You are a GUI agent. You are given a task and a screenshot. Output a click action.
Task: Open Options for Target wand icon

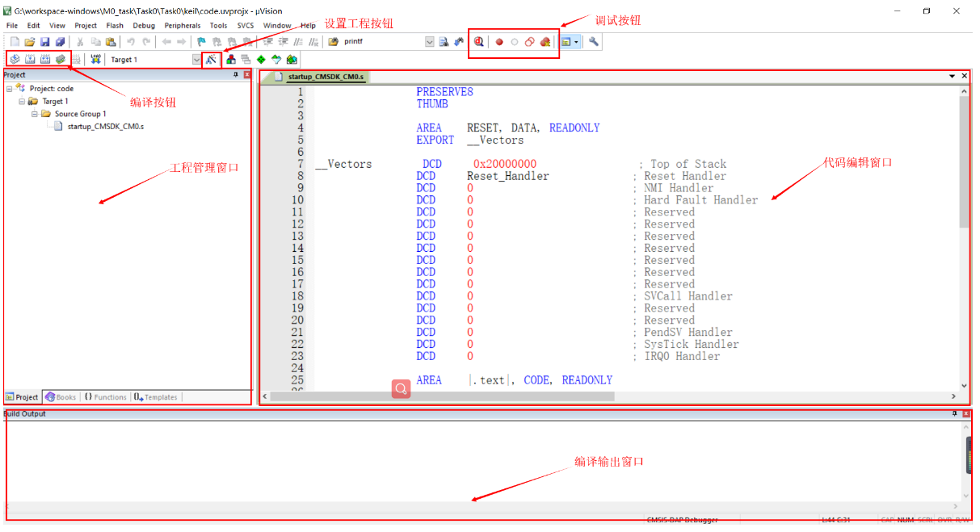pos(211,59)
